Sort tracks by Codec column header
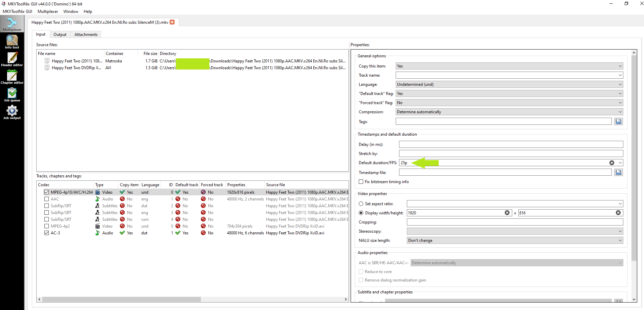Screen dimensions: 644x310 click(x=65, y=185)
